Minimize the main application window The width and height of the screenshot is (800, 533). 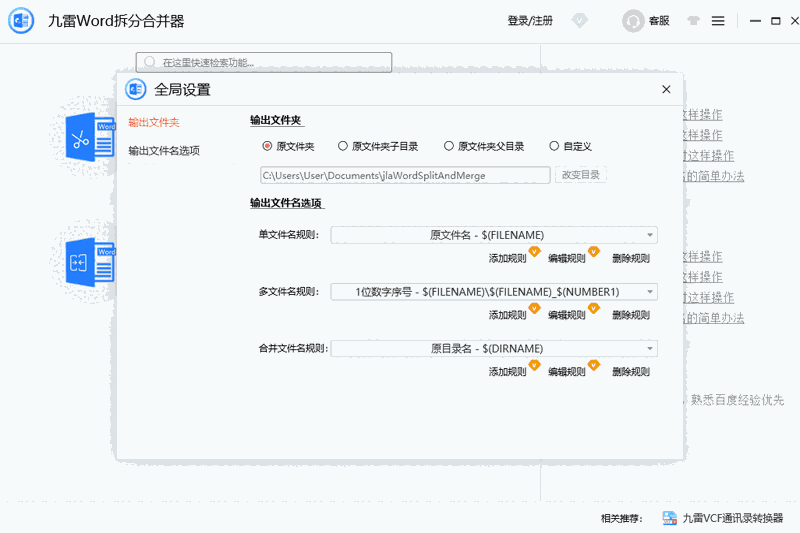(755, 21)
